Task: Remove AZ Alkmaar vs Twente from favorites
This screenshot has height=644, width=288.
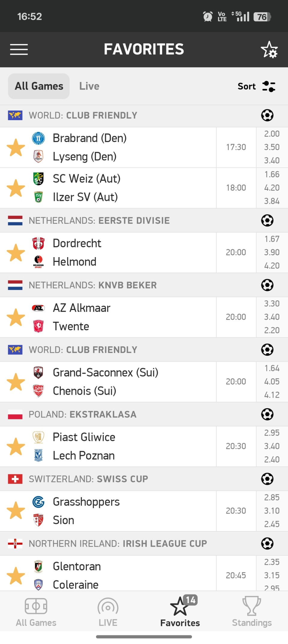Action: (x=16, y=317)
